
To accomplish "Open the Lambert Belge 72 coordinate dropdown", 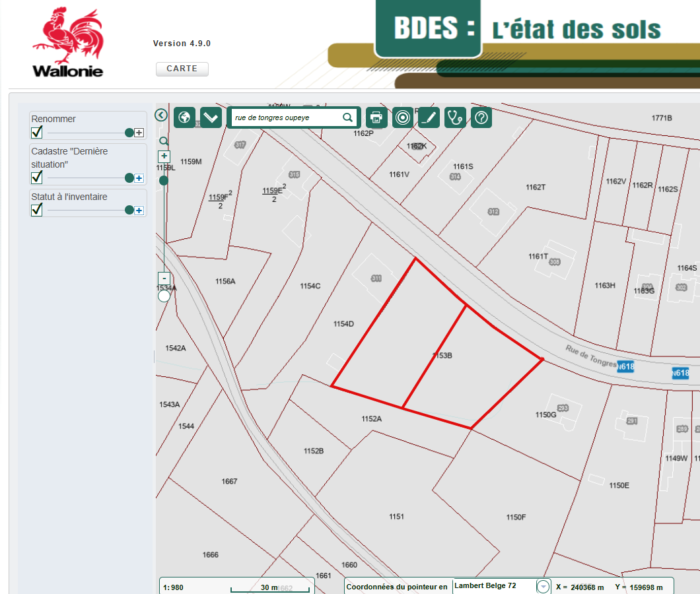I will pyautogui.click(x=543, y=587).
